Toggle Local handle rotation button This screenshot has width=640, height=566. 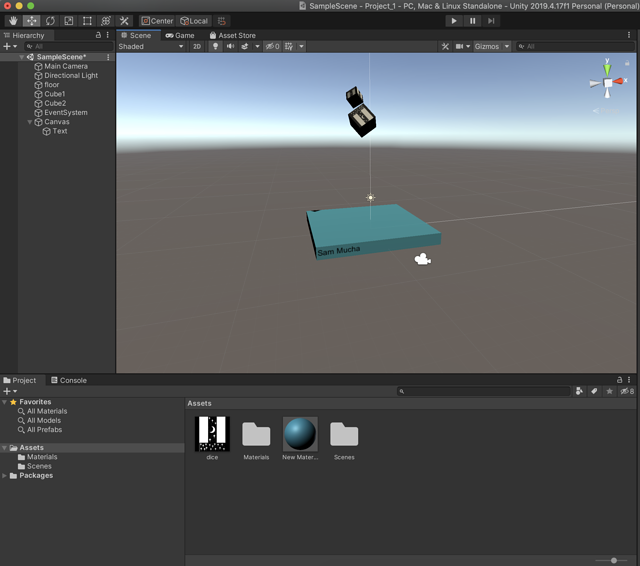coord(194,21)
